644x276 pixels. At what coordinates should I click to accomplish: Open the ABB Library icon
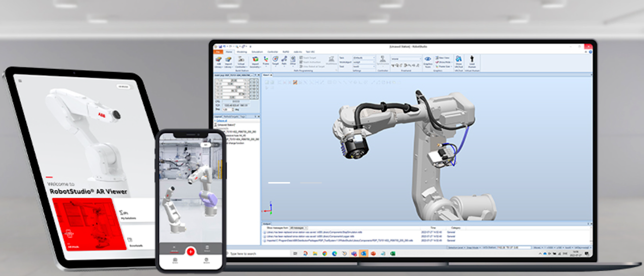click(220, 61)
